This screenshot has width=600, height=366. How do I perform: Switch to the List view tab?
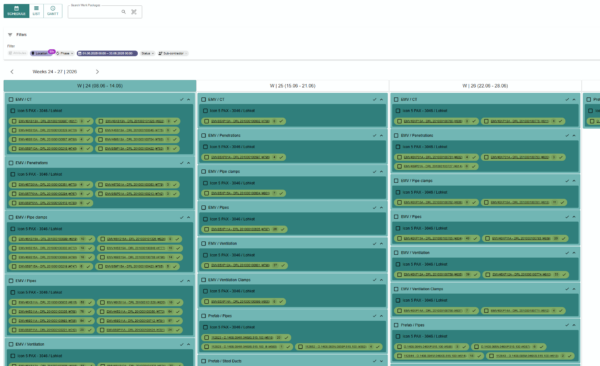pos(36,11)
